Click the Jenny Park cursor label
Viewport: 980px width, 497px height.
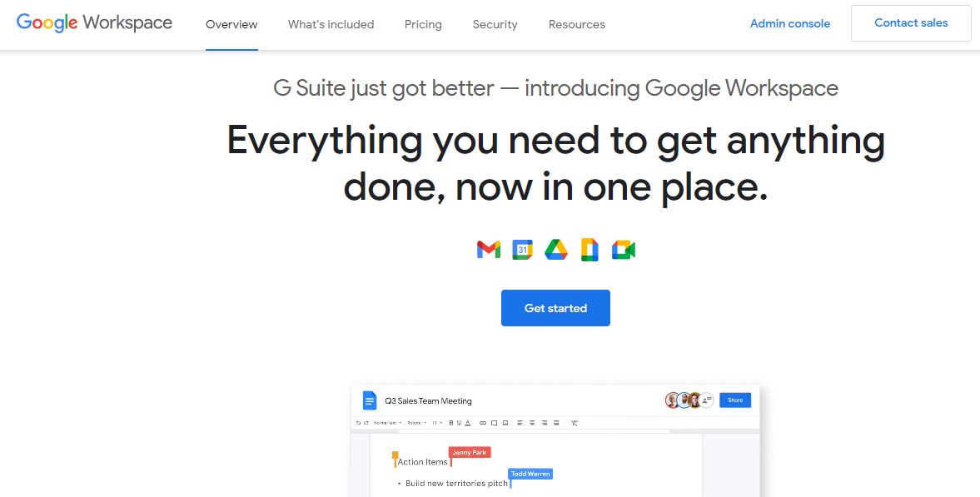pos(470,452)
